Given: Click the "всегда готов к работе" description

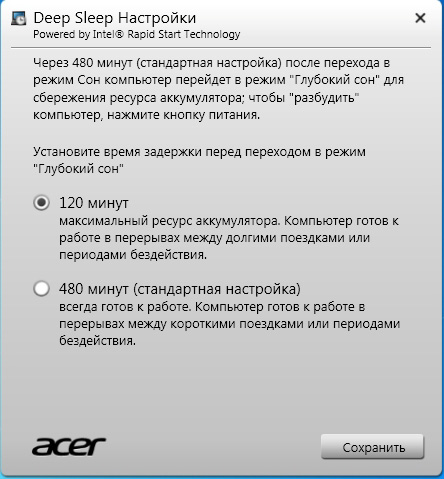Looking at the screenshot, I should tap(125, 307).
